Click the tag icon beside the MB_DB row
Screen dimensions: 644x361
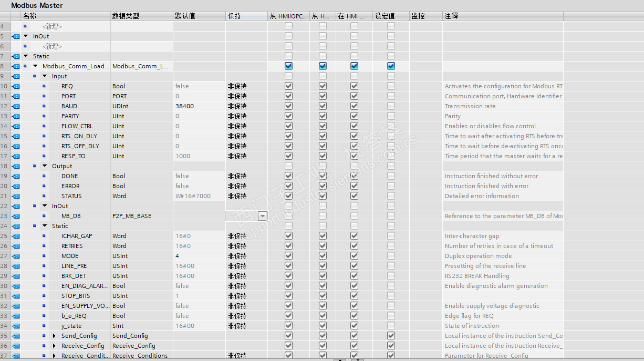tap(16, 216)
